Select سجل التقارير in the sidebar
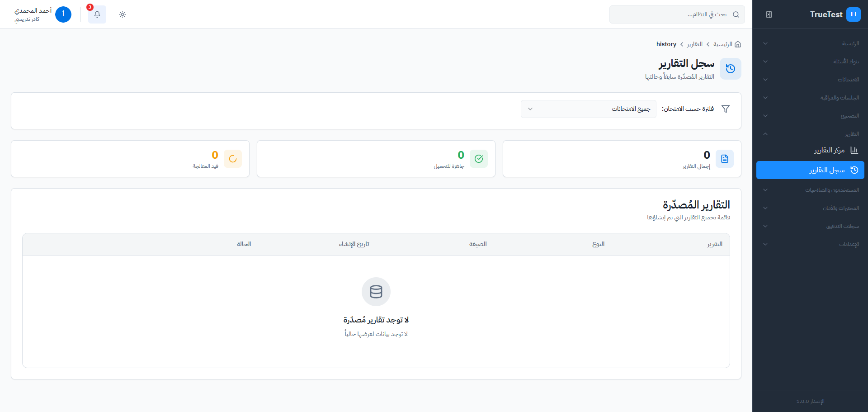This screenshot has height=412, width=868. [827, 170]
